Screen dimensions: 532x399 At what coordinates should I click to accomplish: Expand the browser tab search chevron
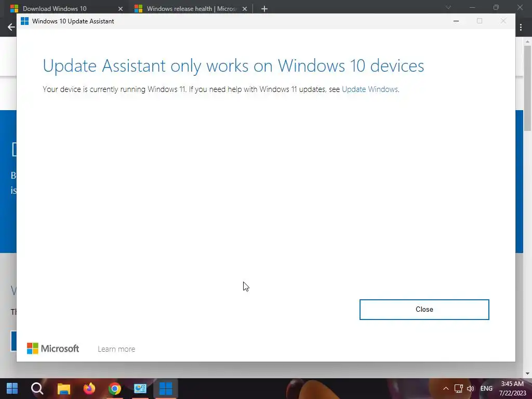(x=448, y=7)
